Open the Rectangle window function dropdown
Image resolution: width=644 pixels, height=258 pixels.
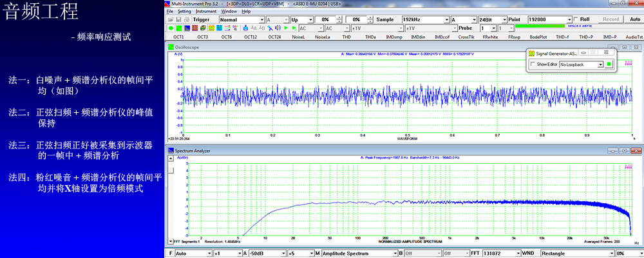(x=577, y=253)
